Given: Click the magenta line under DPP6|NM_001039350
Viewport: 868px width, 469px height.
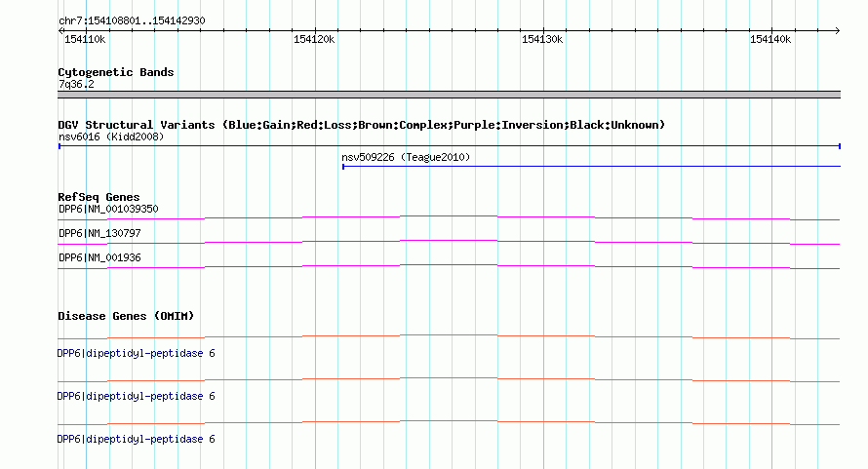Looking at the screenshot, I should tap(449, 216).
